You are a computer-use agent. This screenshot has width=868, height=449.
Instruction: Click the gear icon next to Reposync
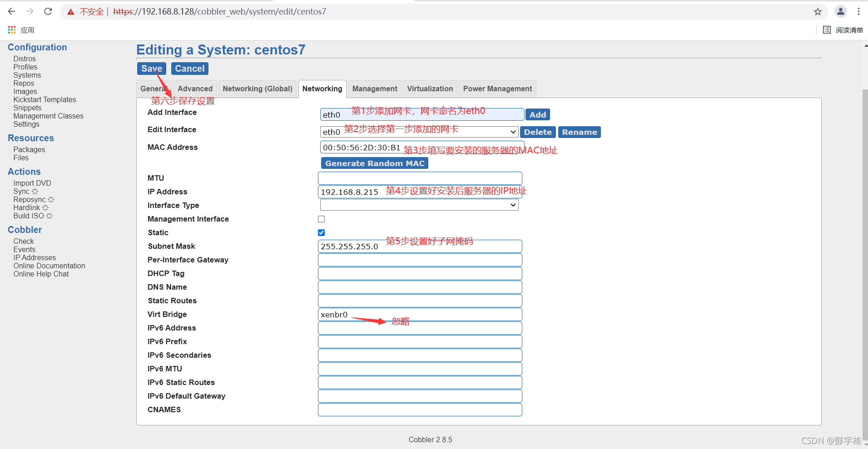pyautogui.click(x=51, y=200)
